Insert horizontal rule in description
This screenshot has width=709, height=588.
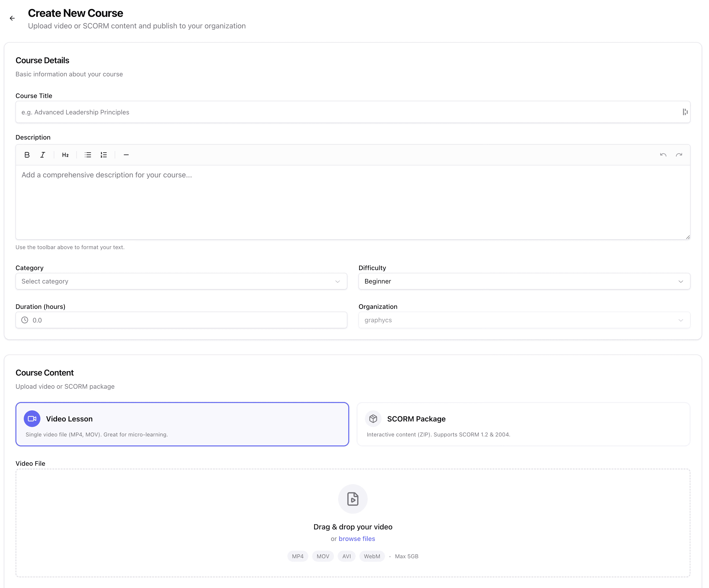click(126, 155)
